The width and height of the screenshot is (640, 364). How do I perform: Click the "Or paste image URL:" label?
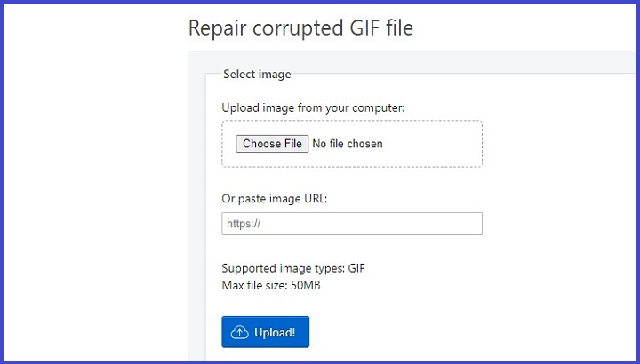pos(275,199)
